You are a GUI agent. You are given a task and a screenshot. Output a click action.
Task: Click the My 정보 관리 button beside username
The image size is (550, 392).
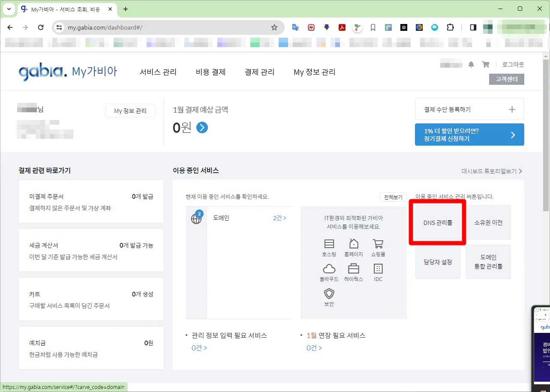(x=130, y=111)
